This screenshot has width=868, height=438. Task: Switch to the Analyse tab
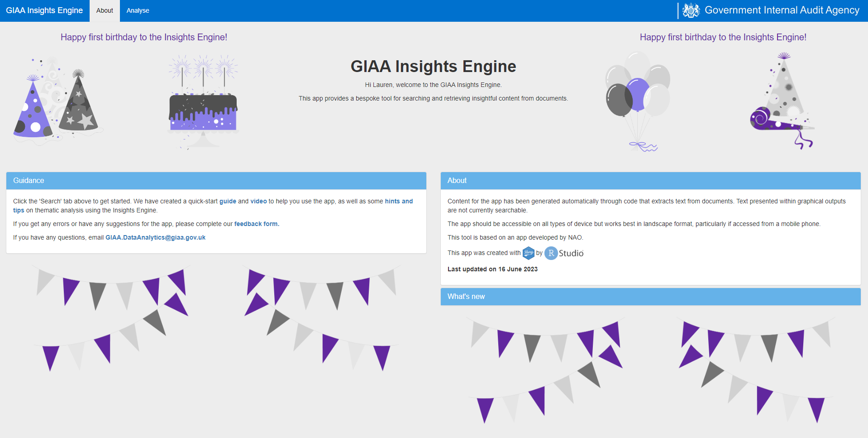point(138,10)
